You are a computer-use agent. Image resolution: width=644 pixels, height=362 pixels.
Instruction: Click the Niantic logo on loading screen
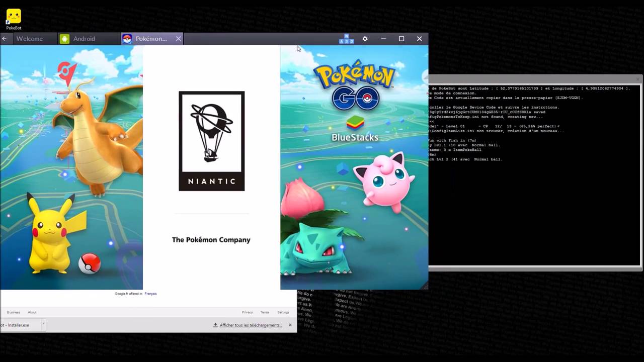point(211,141)
